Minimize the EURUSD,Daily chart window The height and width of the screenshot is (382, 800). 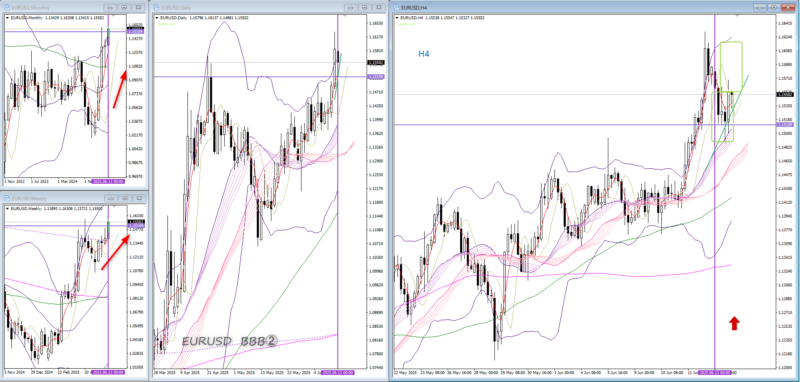351,8
